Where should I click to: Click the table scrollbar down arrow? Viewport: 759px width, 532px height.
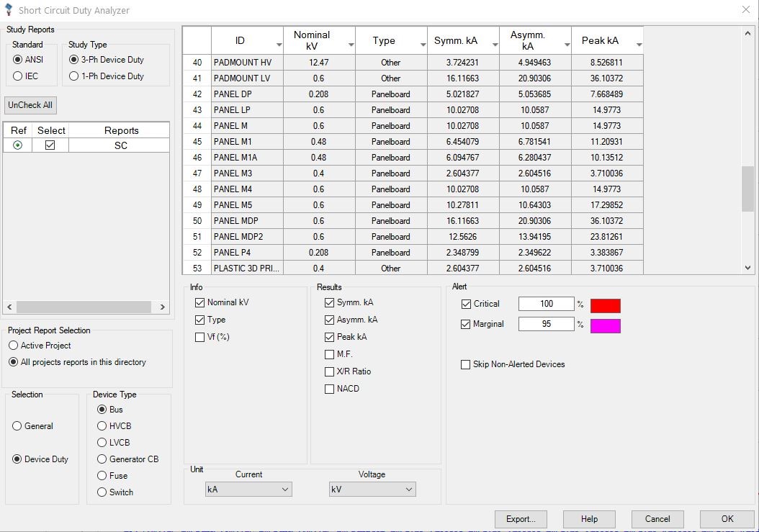[748, 268]
